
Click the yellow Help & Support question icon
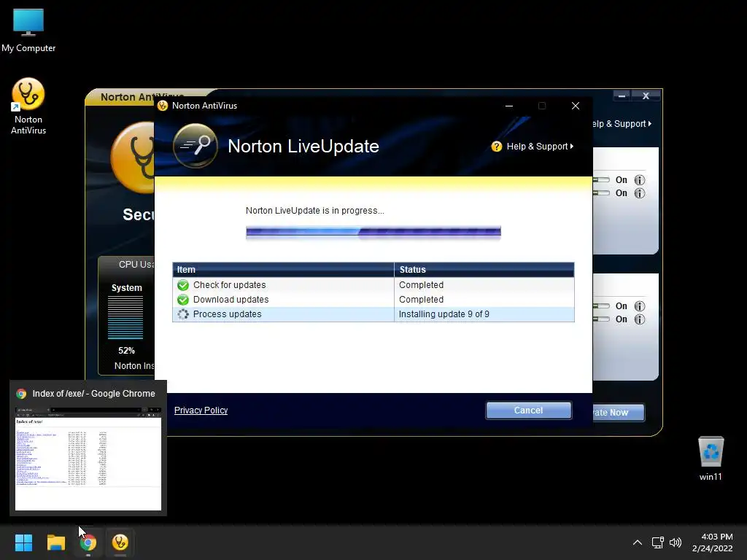click(x=496, y=147)
